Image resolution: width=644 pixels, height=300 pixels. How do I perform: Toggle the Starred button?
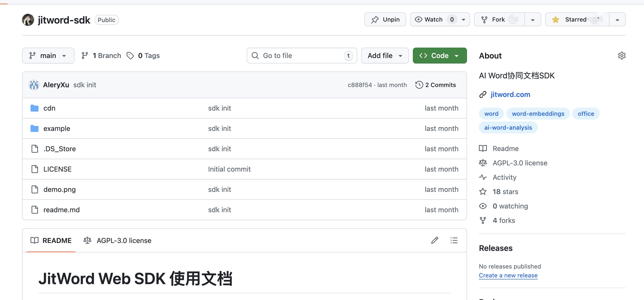(x=577, y=20)
